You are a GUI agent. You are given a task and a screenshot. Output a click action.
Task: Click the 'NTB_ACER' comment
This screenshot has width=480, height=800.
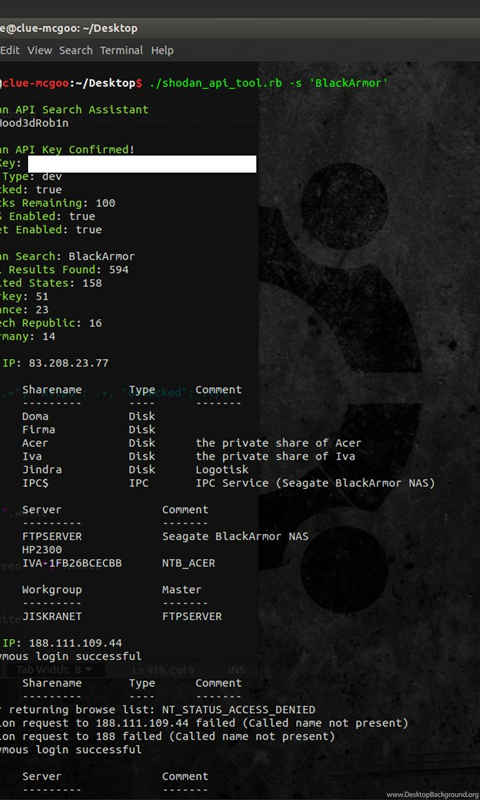pyautogui.click(x=189, y=563)
